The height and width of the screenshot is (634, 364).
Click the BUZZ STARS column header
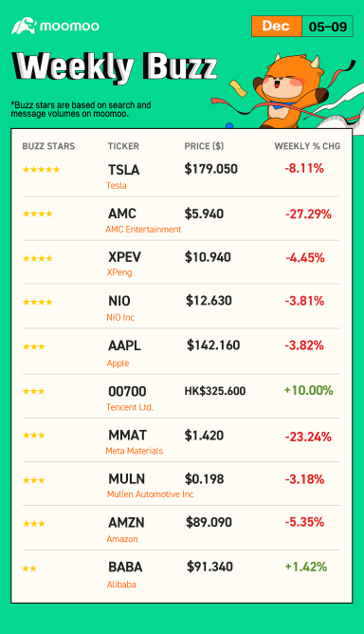(48, 146)
